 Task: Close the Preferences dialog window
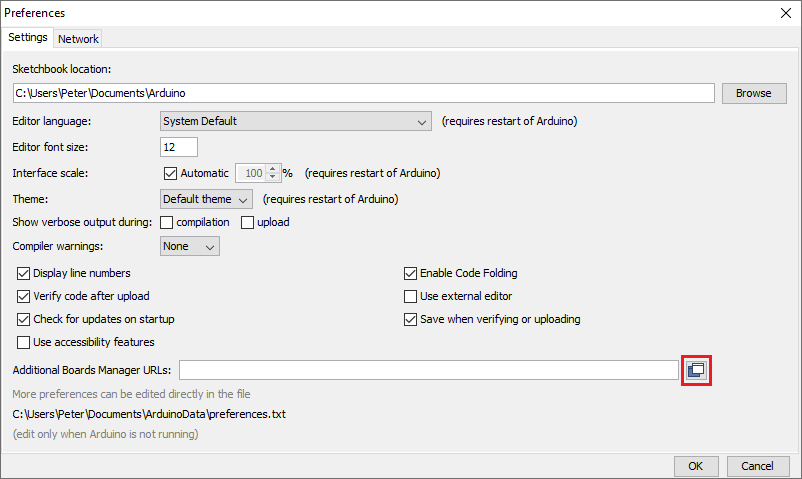(x=782, y=14)
